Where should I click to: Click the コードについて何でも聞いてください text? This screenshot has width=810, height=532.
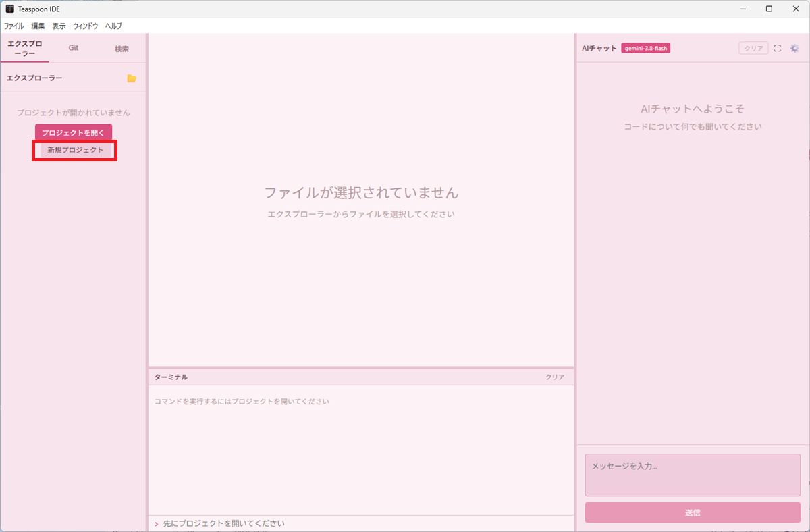click(693, 127)
